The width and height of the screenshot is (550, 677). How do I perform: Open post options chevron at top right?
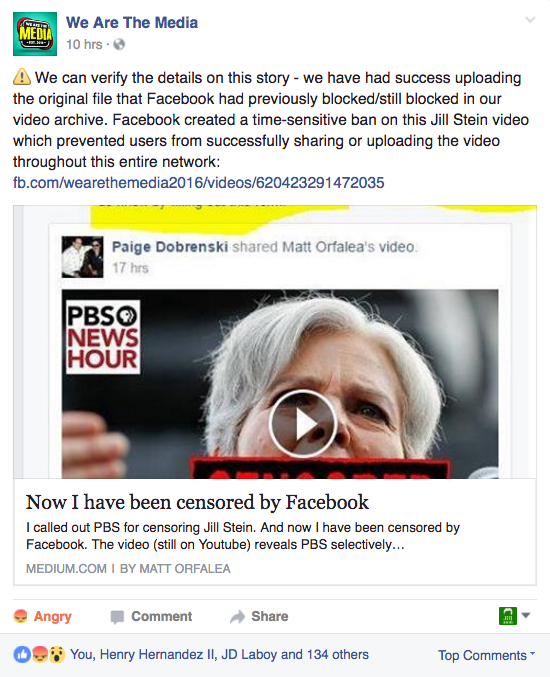[x=530, y=19]
